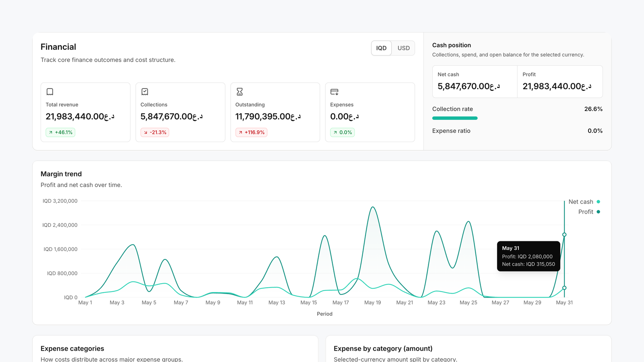Toggle the Net cash legend series
The width and height of the screenshot is (644, 362).
pyautogui.click(x=584, y=202)
